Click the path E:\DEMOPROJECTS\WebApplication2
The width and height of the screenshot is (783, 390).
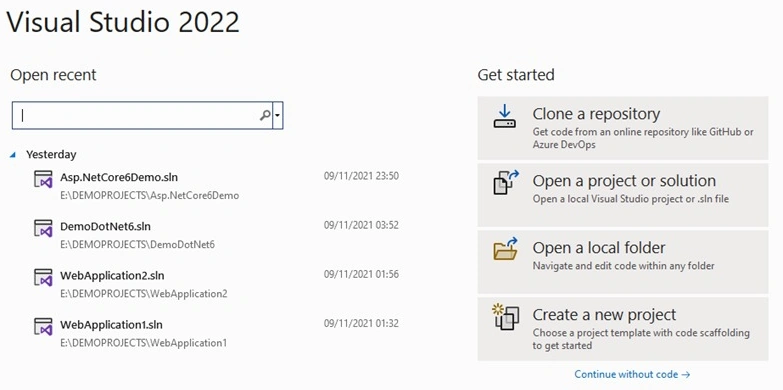(143, 294)
